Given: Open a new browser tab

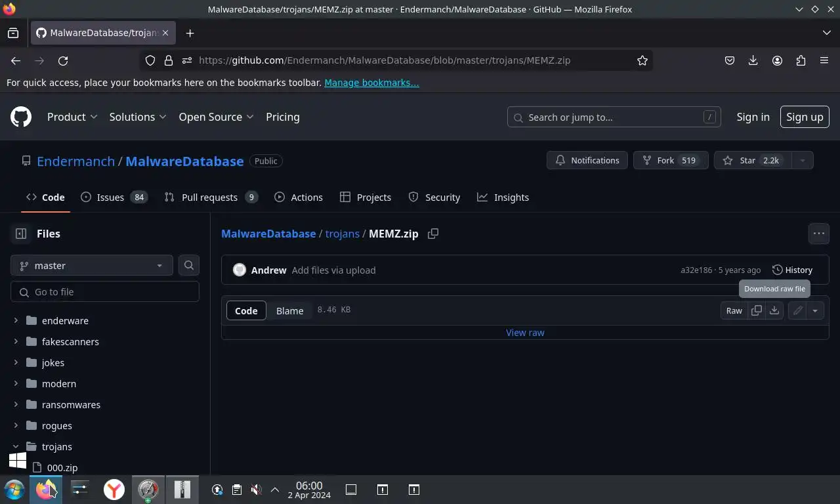Looking at the screenshot, I should tap(190, 33).
